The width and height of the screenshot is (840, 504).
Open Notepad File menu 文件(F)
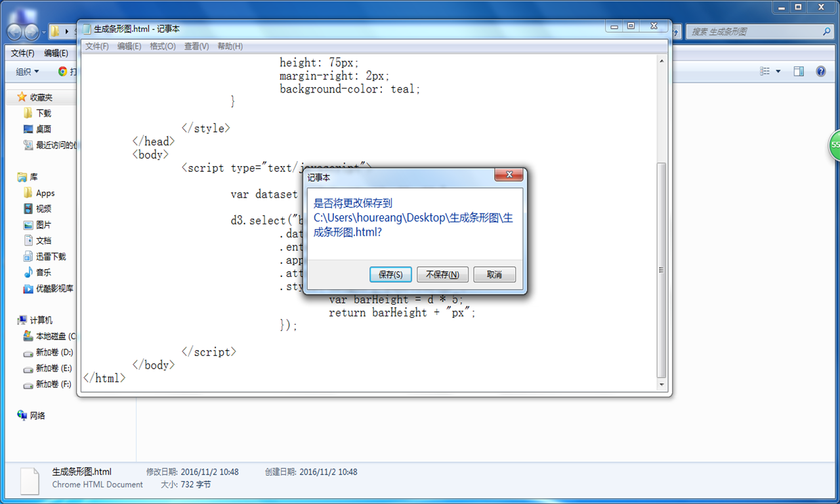pos(97,47)
